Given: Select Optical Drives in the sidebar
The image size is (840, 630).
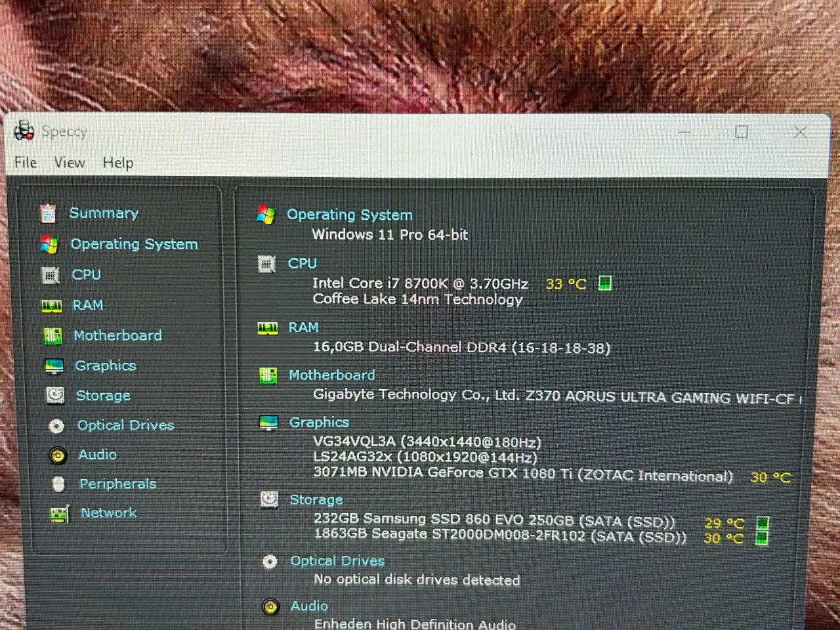Looking at the screenshot, I should point(125,425).
